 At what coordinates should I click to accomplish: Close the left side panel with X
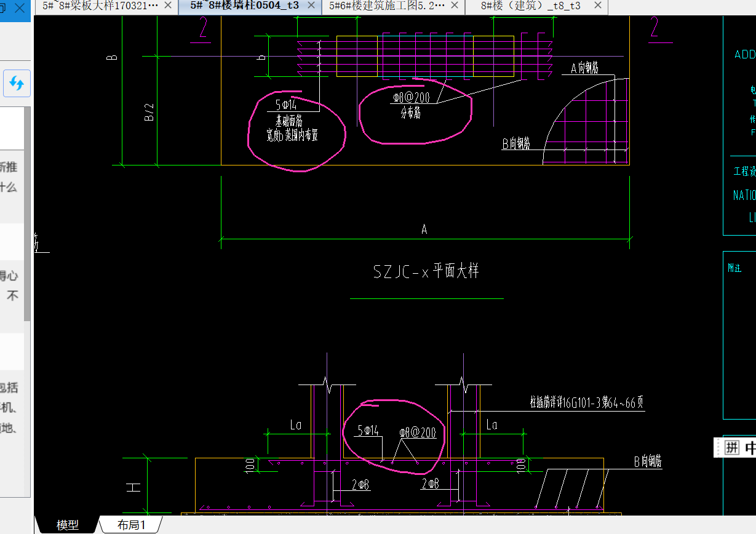click(20, 9)
